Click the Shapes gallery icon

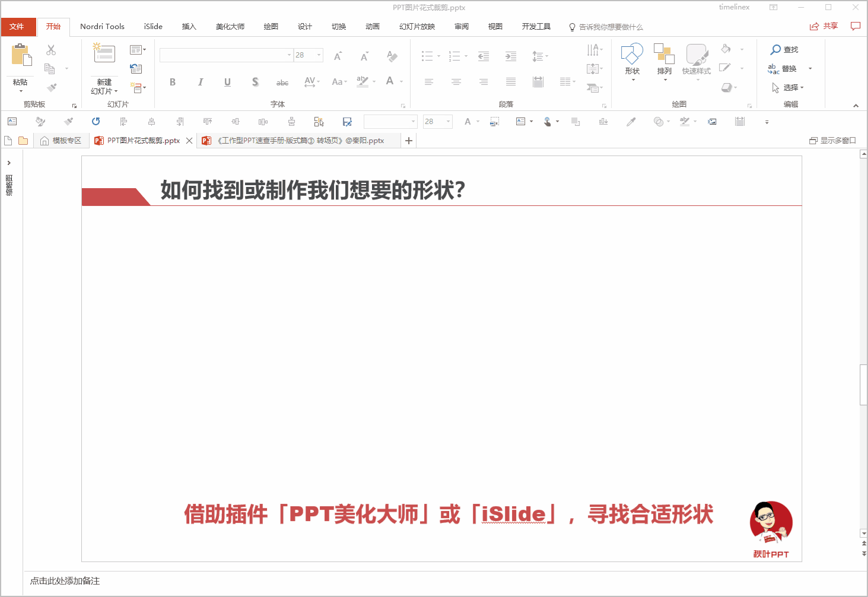(x=632, y=54)
